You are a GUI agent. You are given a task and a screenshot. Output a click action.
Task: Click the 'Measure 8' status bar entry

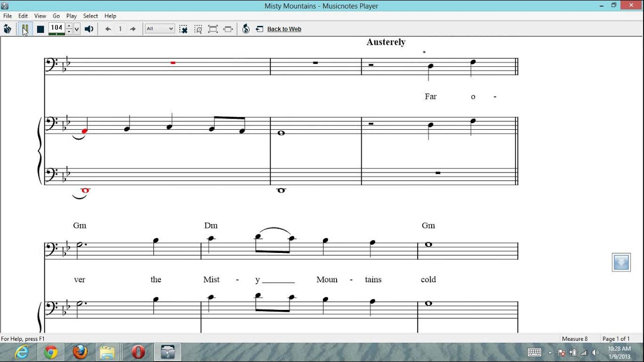click(x=575, y=339)
